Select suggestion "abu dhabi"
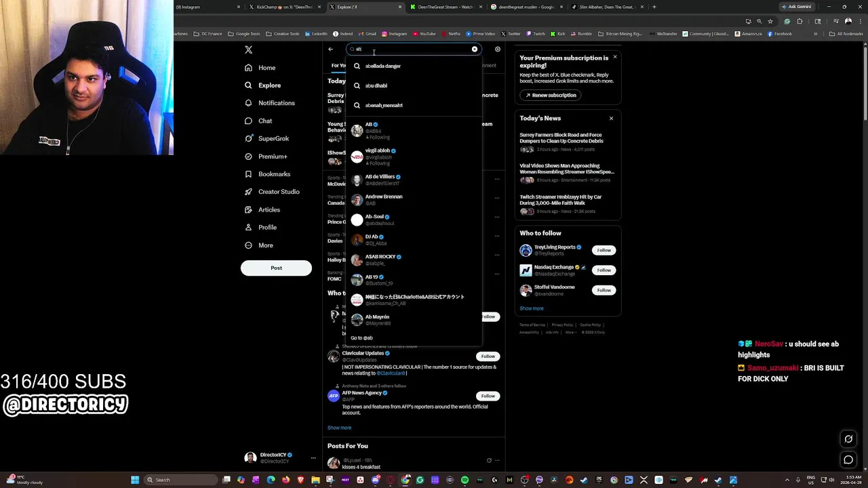 [414, 85]
